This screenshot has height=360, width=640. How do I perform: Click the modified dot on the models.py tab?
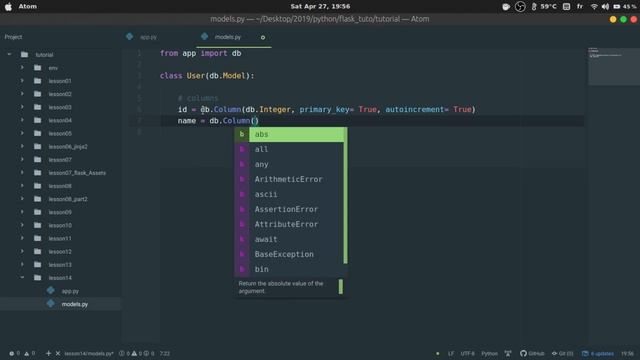[263, 37]
